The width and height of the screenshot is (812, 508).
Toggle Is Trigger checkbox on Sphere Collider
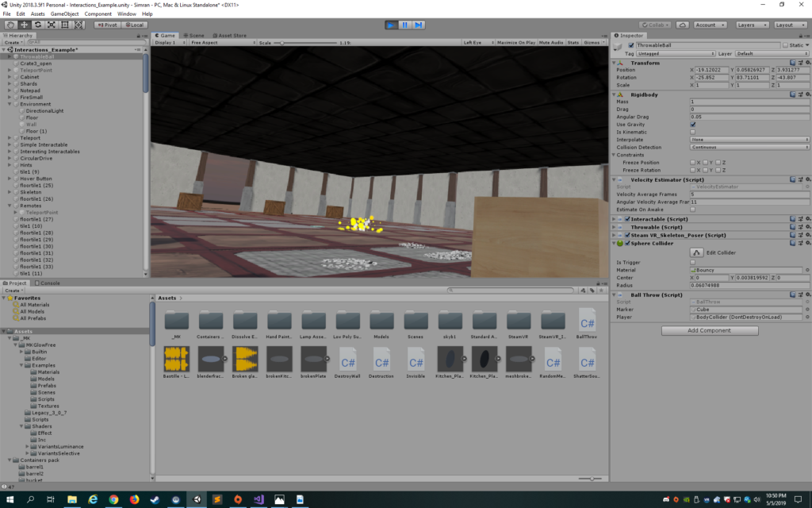click(693, 263)
